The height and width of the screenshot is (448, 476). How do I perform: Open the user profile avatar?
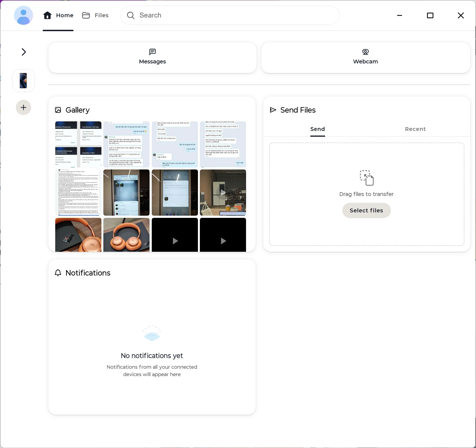(24, 15)
